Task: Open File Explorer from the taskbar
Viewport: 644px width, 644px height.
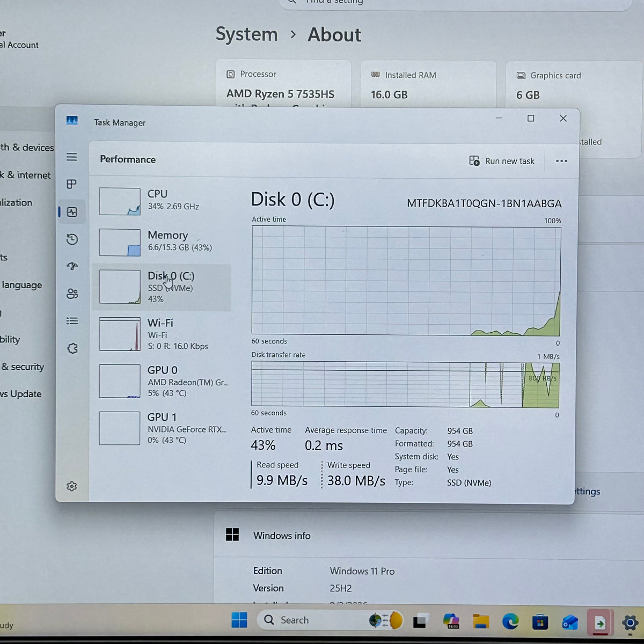Action: click(481, 621)
